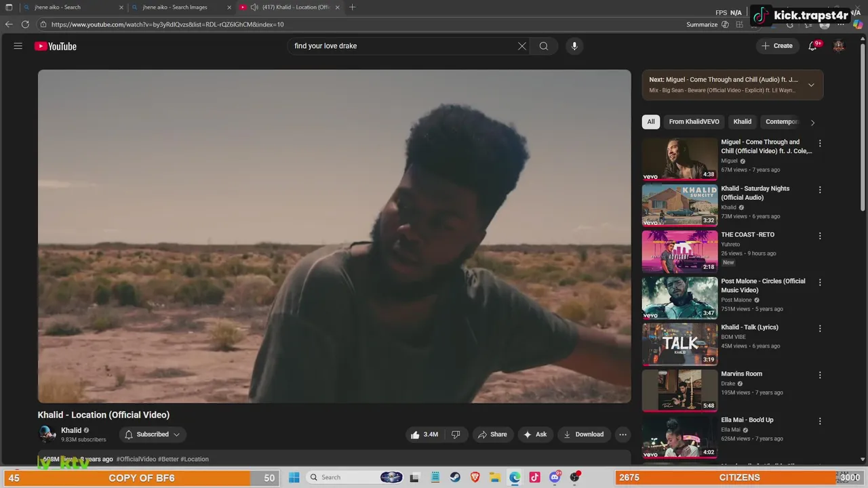
Task: Open options for Khalid Talk Lyrics video
Action: 820,328
